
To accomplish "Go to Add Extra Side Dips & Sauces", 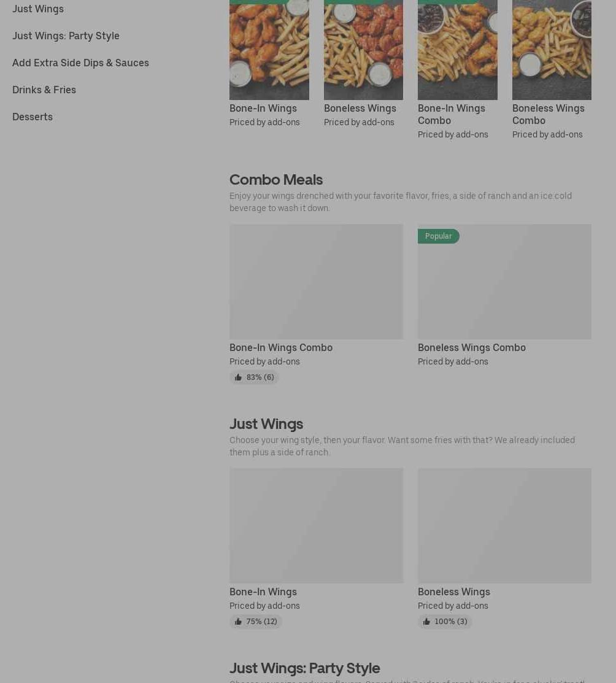I will pyautogui.click(x=80, y=63).
